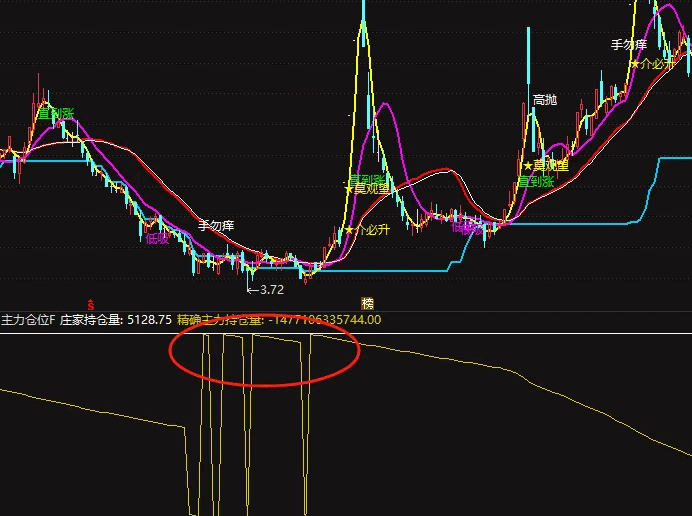This screenshot has height=516, width=692.
Task: Open the 榜 badge below the chart
Action: tap(367, 304)
